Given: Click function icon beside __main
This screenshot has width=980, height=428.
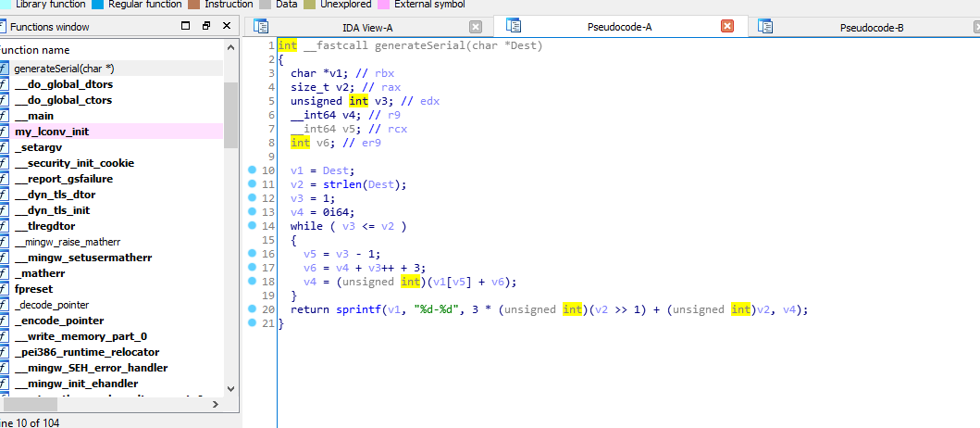Looking at the screenshot, I should tap(4, 116).
